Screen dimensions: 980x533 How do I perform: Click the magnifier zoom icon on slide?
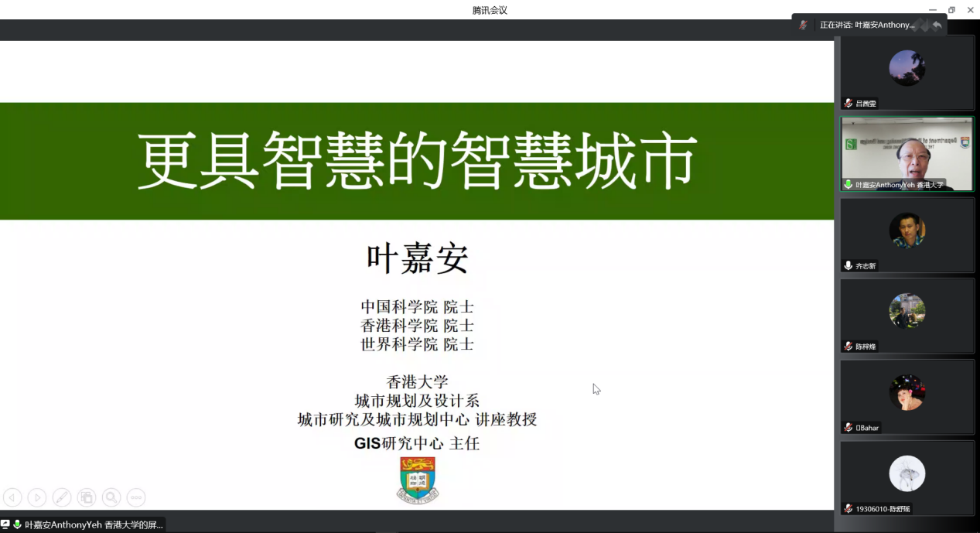(x=111, y=497)
